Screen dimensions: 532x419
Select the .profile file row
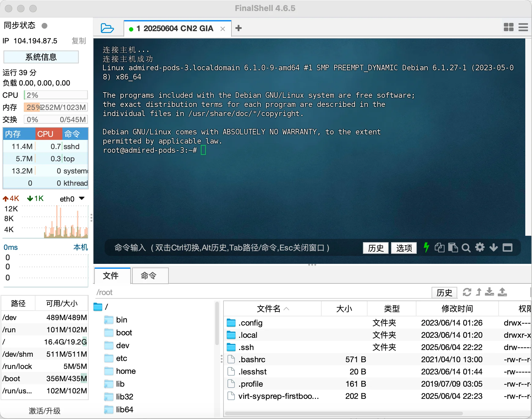pyautogui.click(x=378, y=384)
